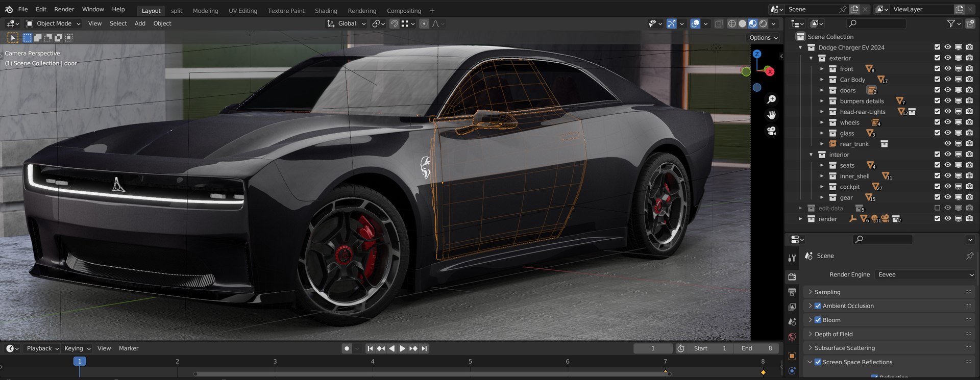Screen dimensions: 980x380
Task: Click the Start frame field
Action: tap(710, 348)
